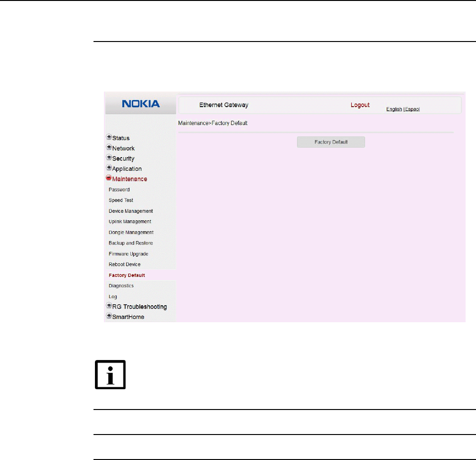Open Reboot Device page

click(x=125, y=264)
